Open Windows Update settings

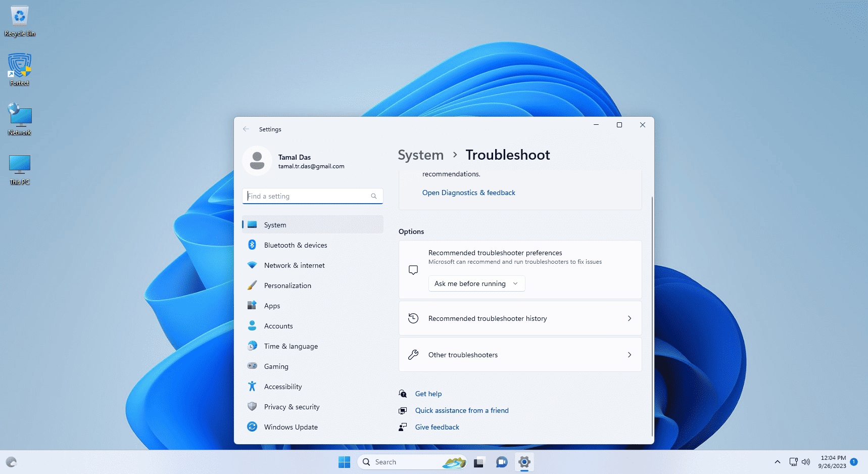pos(291,427)
